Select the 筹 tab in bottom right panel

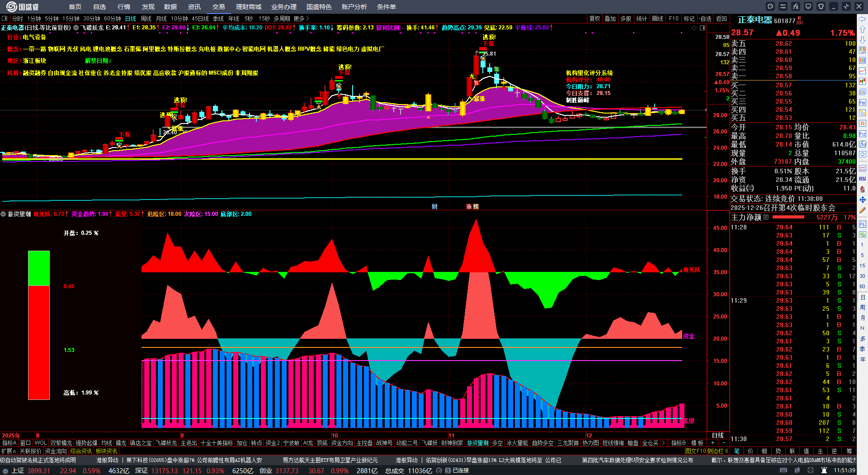pos(849,451)
